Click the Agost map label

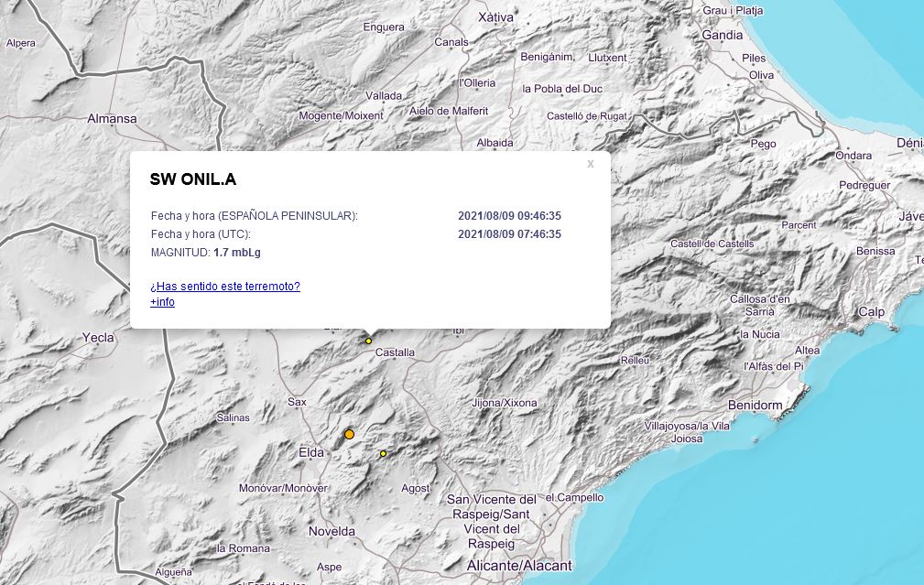point(416,488)
